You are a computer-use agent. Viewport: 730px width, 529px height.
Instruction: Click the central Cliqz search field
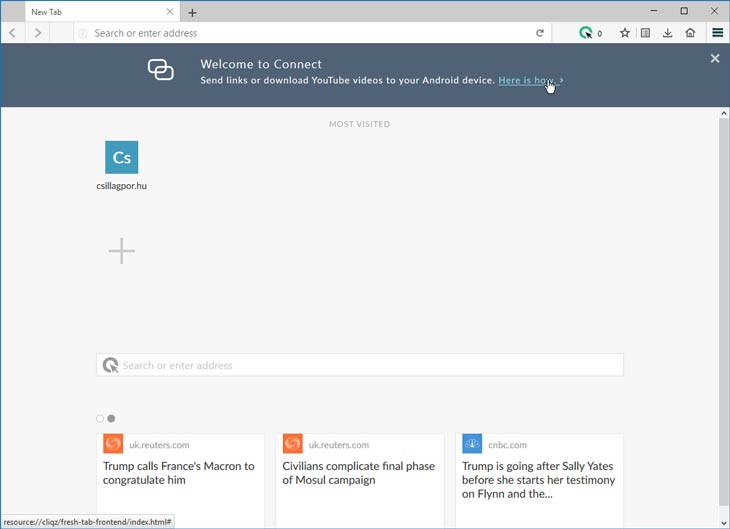click(359, 365)
